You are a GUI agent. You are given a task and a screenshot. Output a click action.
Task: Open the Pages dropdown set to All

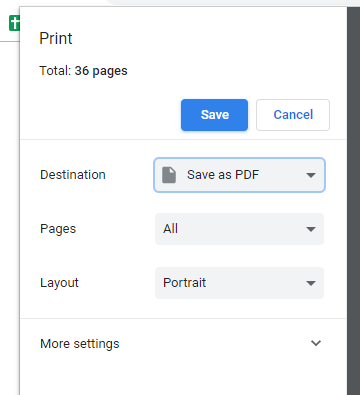(239, 229)
